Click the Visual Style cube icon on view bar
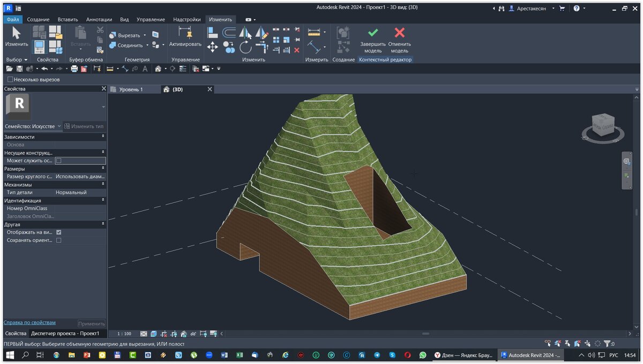 153,333
